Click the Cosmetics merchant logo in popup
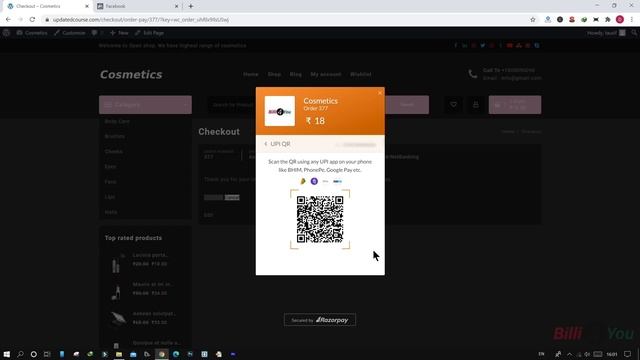Screen dimensions: 640x360 click(280, 111)
